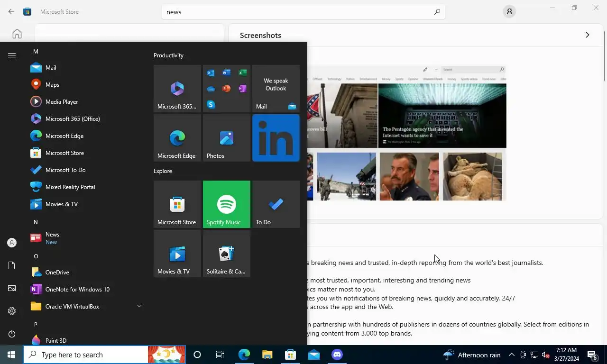Jump to letter M apps header
Screen dimensions: 607x364
point(36,51)
